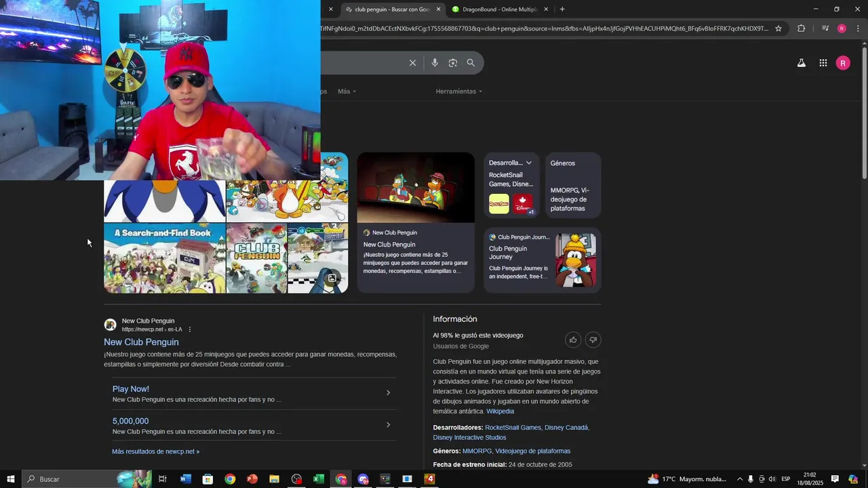868x488 pixels.
Task: Click the browser address bar URL
Action: [x=544, y=28]
